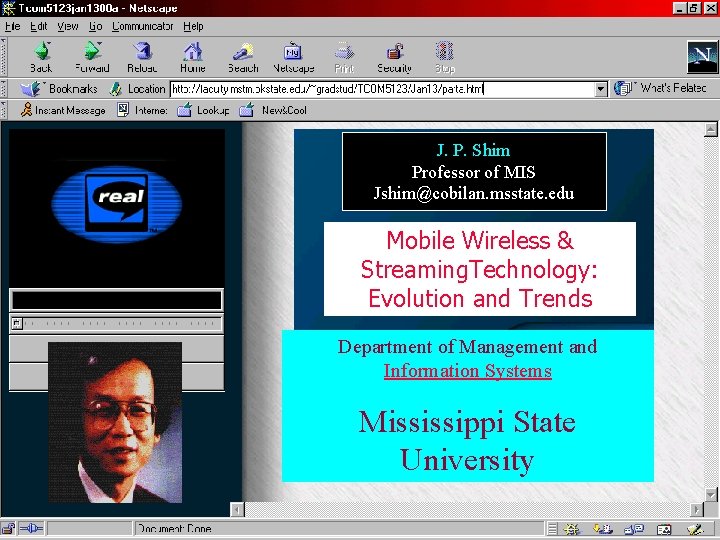Viewport: 720px width, 540px height.
Task: Click the vertical scrollbar up arrow
Action: click(711, 129)
